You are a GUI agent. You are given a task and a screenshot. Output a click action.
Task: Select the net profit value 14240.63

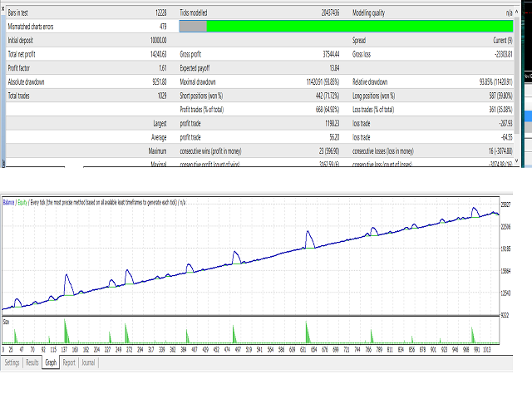coord(159,54)
